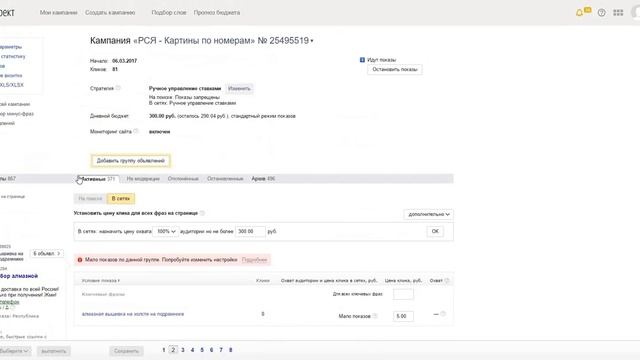Open Мои кампании menu item
640x360 pixels.
click(58, 13)
